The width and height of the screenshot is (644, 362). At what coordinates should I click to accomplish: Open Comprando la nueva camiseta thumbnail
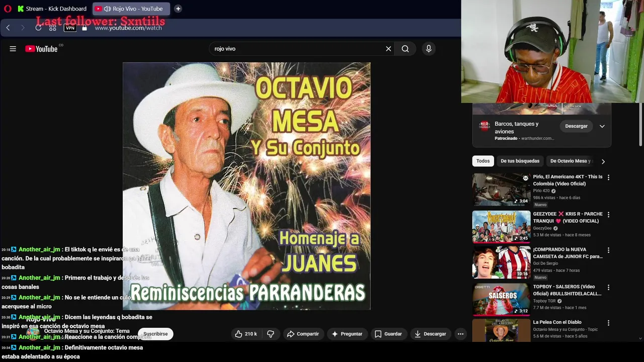point(501,262)
